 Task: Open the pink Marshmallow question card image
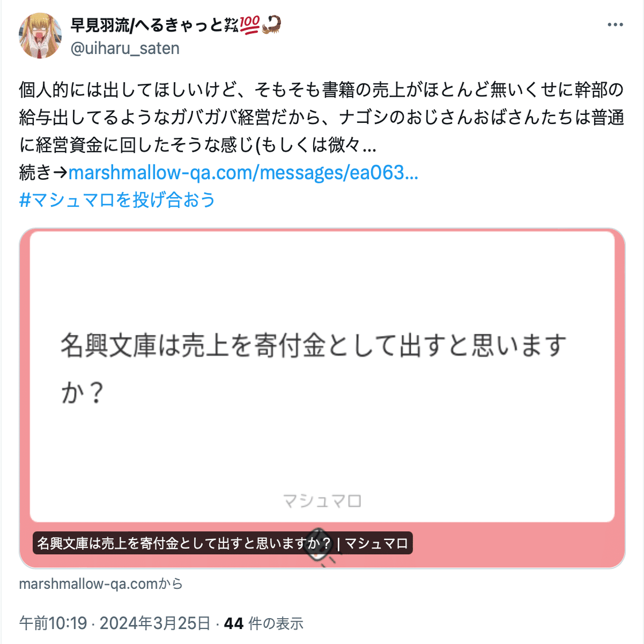322,398
